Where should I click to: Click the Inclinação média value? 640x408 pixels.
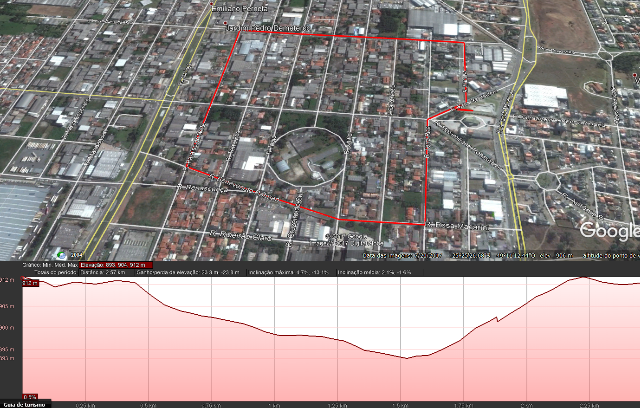coord(374,272)
